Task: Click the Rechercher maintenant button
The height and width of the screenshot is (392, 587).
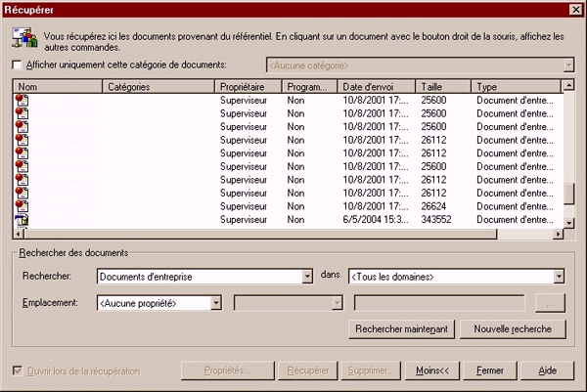Action: point(401,328)
